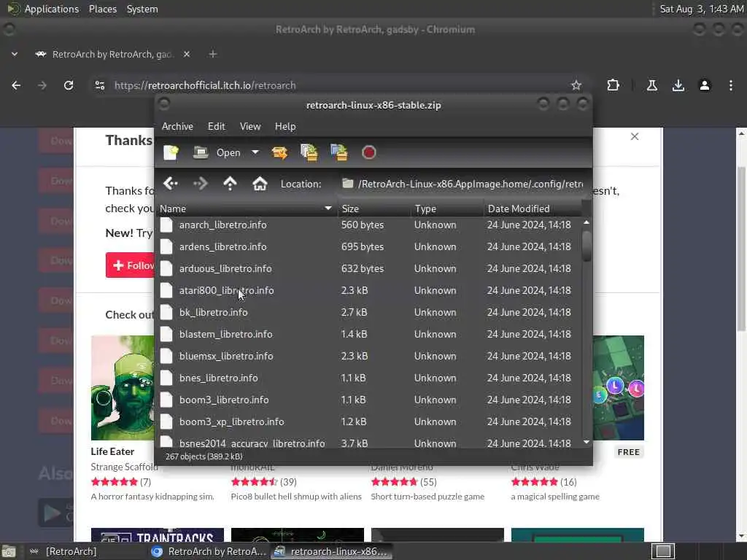Select anarch_libretro.info file
Viewport: 747px width, 560px height.
click(368, 225)
